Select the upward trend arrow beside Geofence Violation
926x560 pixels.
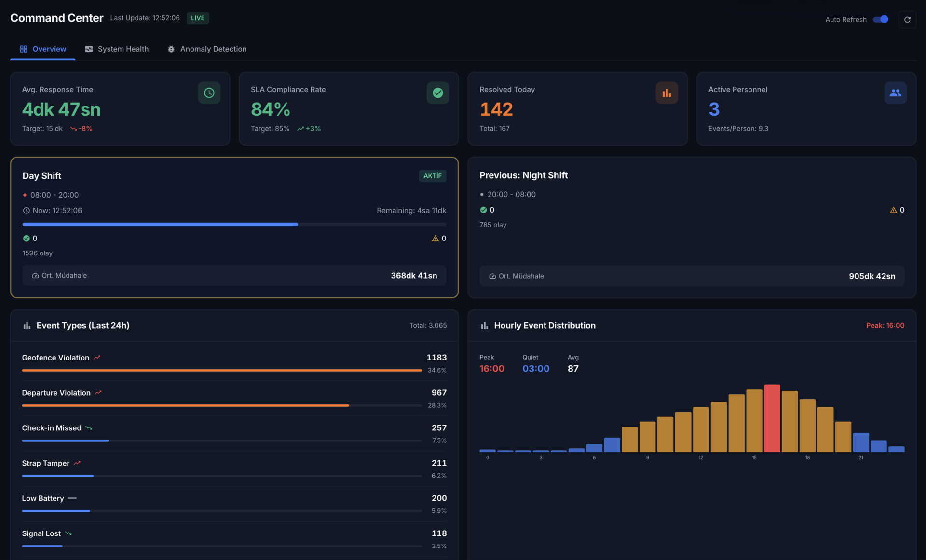coord(97,357)
